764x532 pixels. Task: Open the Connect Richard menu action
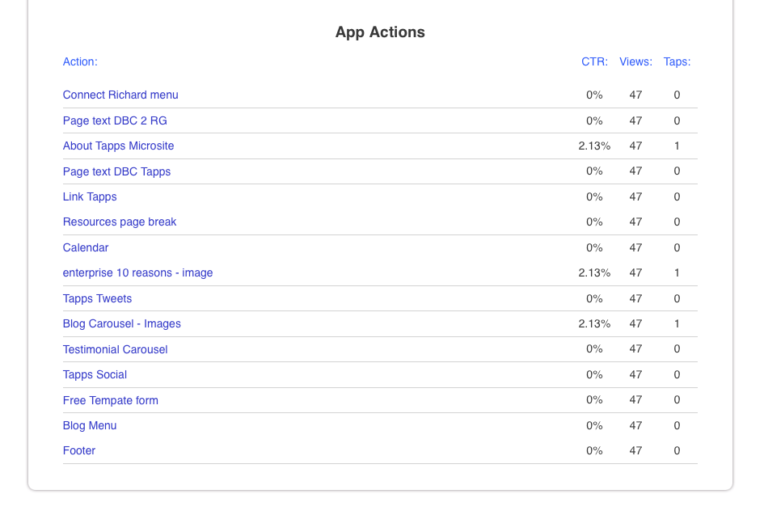tap(120, 95)
